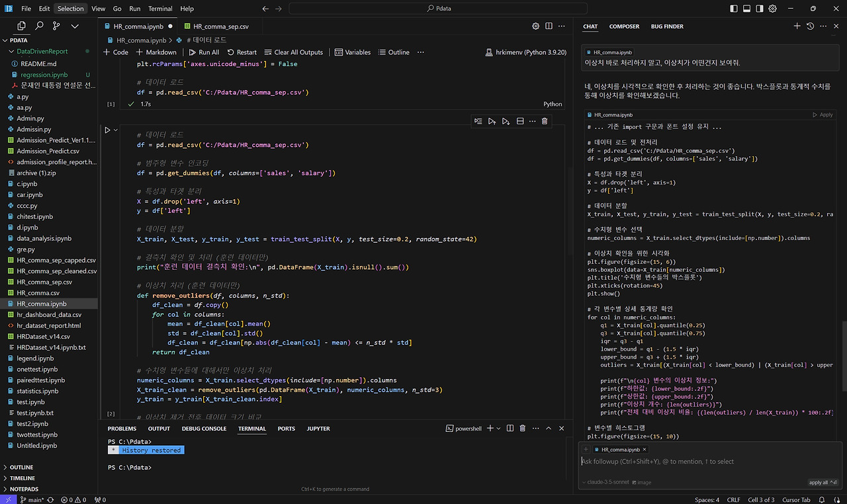Click Restart kernel in notebook toolbar
The image size is (847, 504).
pos(242,52)
